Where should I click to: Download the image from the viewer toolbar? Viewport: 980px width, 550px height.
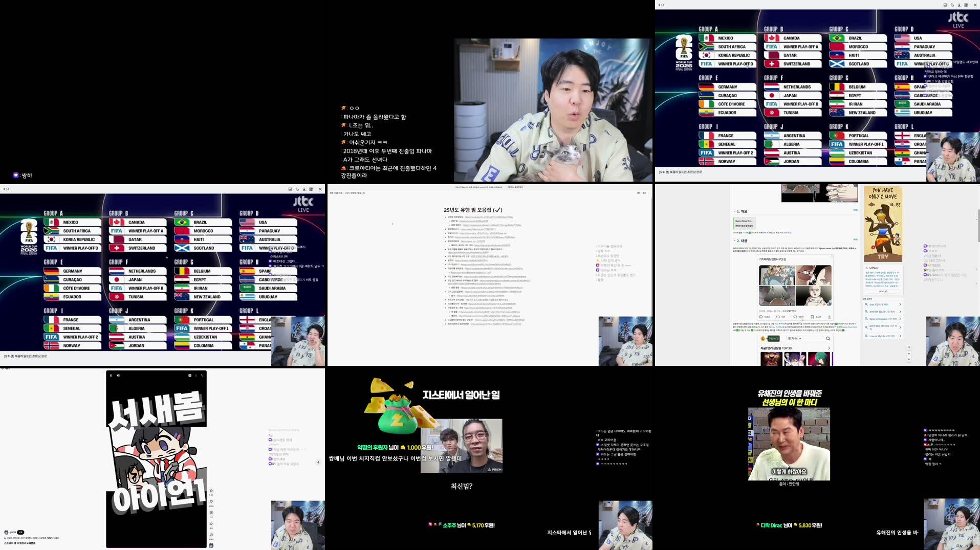pyautogui.click(x=959, y=5)
